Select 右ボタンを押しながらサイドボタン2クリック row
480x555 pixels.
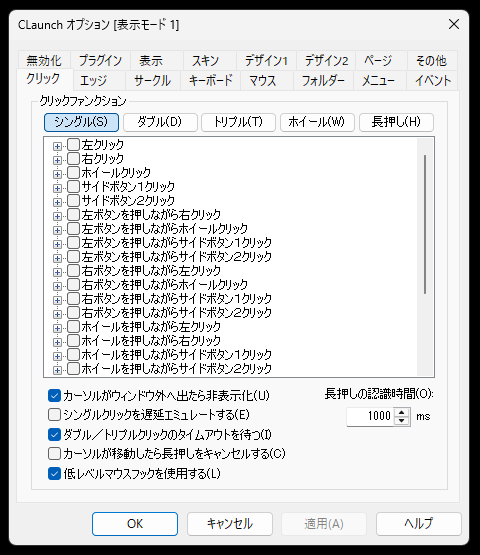pos(176,313)
